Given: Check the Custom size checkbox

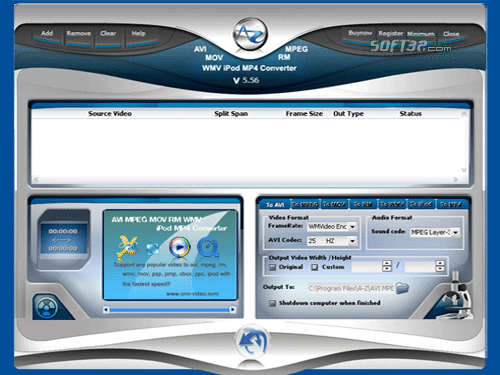Looking at the screenshot, I should click(x=315, y=267).
